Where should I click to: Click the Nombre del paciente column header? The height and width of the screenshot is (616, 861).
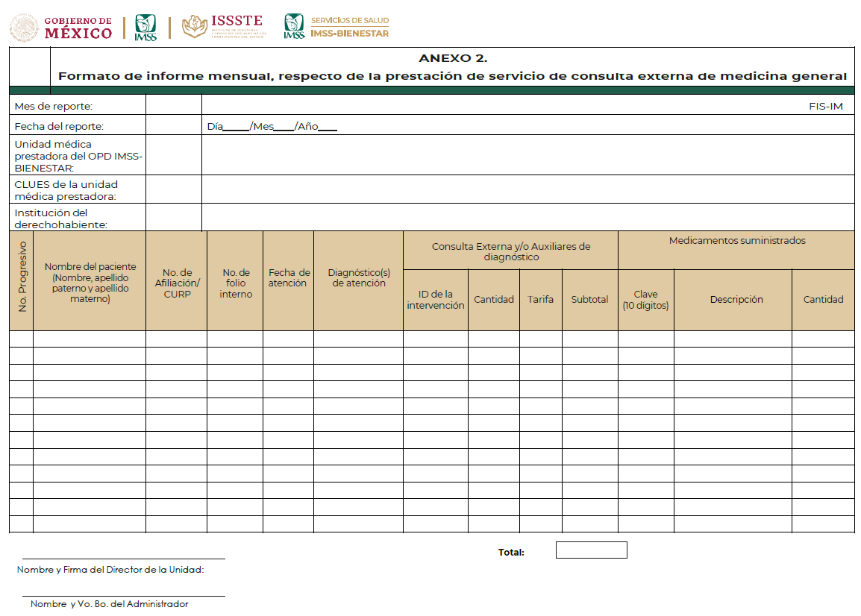90,283
